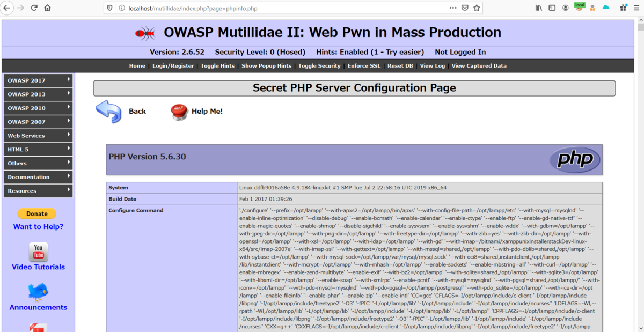
Task: Click the Build Date value Feb 1 2017
Action: coord(265,199)
